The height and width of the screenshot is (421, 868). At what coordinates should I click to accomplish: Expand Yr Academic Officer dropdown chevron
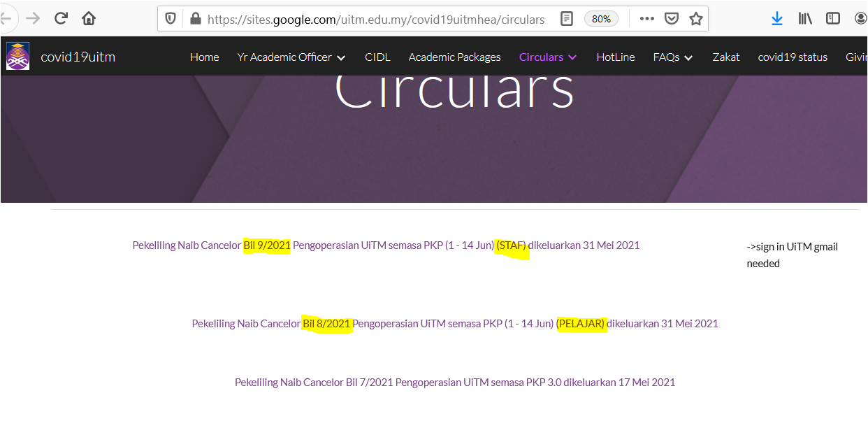coord(341,58)
